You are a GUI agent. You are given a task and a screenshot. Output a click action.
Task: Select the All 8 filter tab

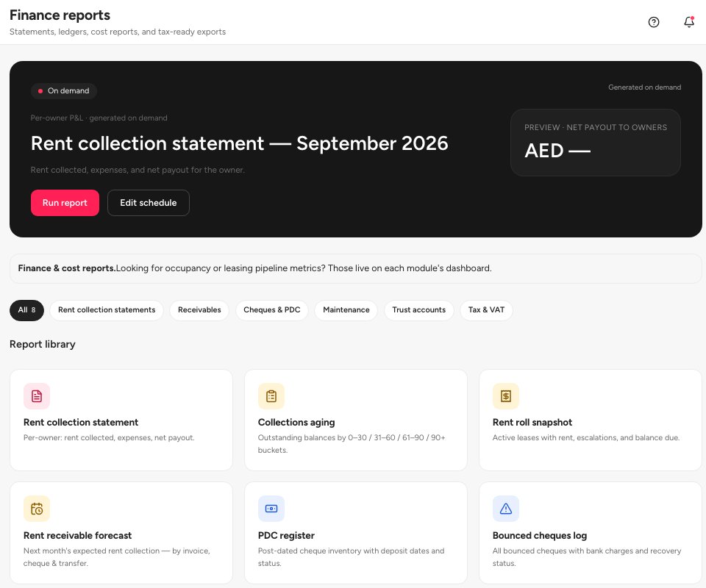pos(26,310)
